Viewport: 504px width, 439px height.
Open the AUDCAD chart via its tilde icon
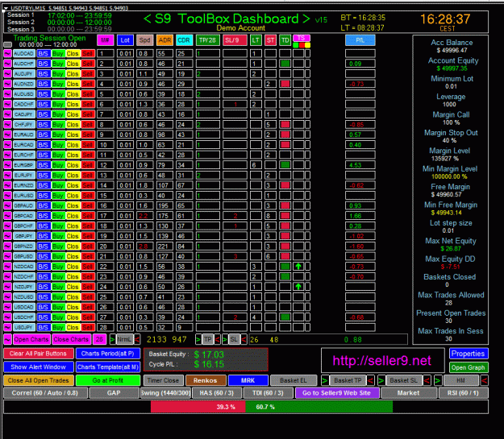click(x=7, y=53)
